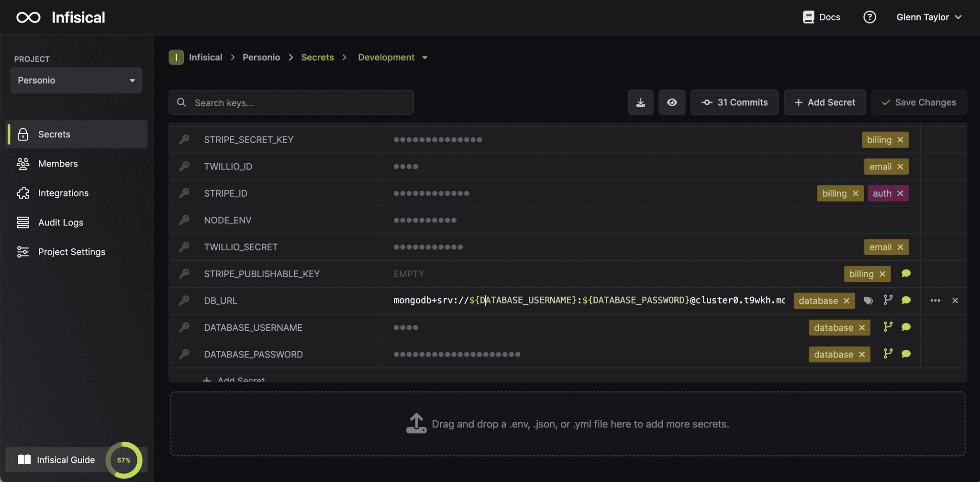Image resolution: width=980 pixels, height=482 pixels.
Task: Open the Docs page
Action: 822,17
